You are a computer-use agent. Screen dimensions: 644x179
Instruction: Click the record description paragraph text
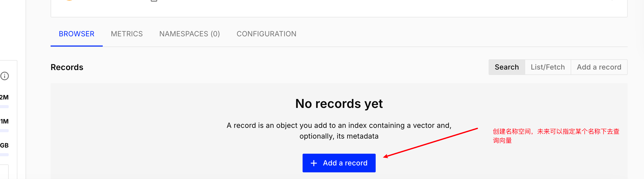[339, 131]
